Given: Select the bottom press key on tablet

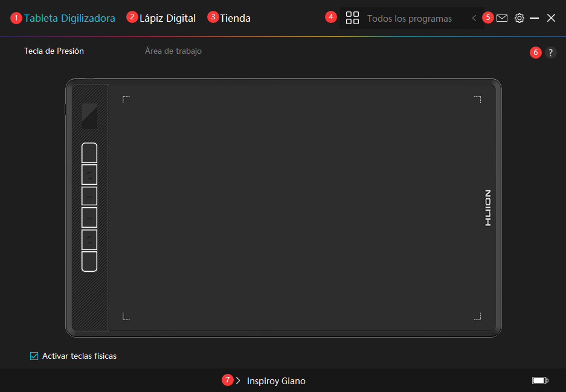Looking at the screenshot, I should point(89,262).
